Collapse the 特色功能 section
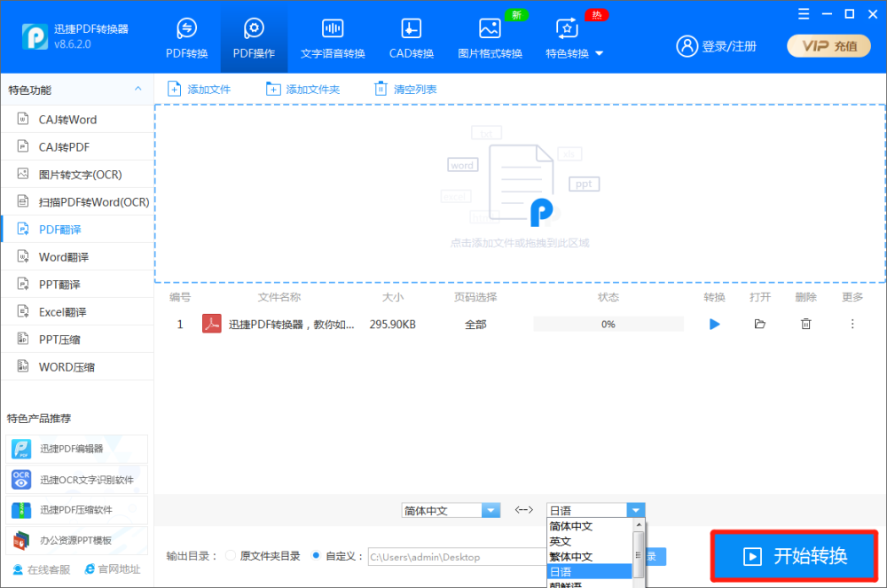 coord(137,90)
